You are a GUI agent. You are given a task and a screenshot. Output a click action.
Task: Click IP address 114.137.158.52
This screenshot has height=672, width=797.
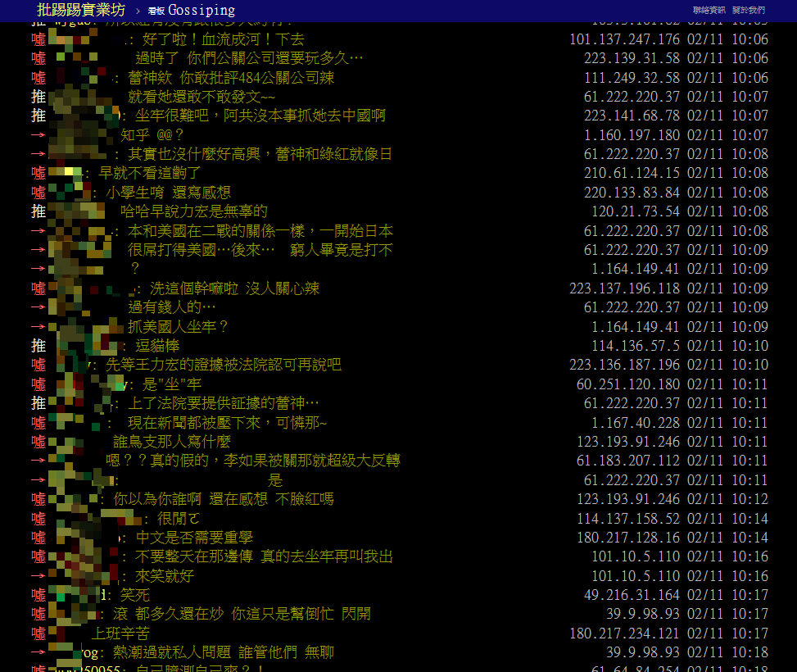628,519
